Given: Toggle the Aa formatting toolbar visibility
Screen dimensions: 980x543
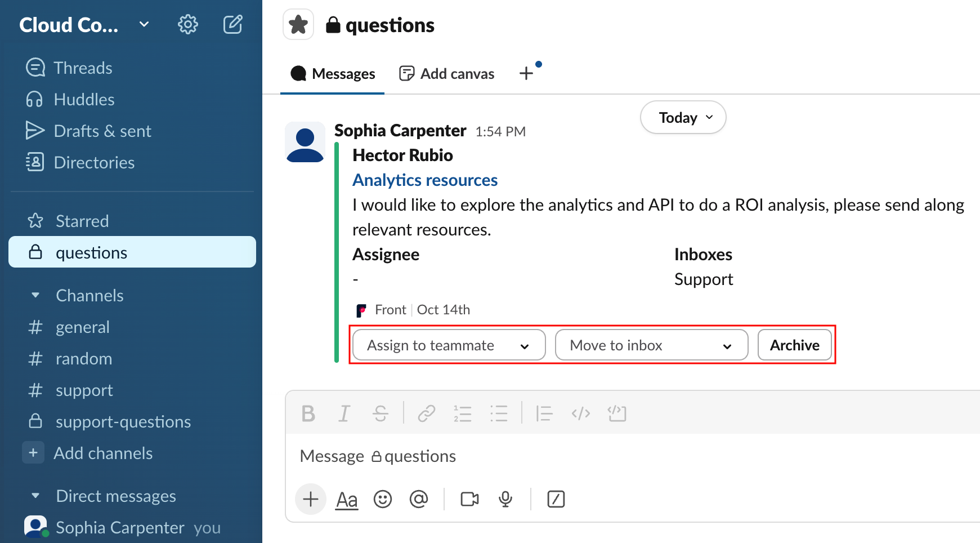Looking at the screenshot, I should [347, 499].
